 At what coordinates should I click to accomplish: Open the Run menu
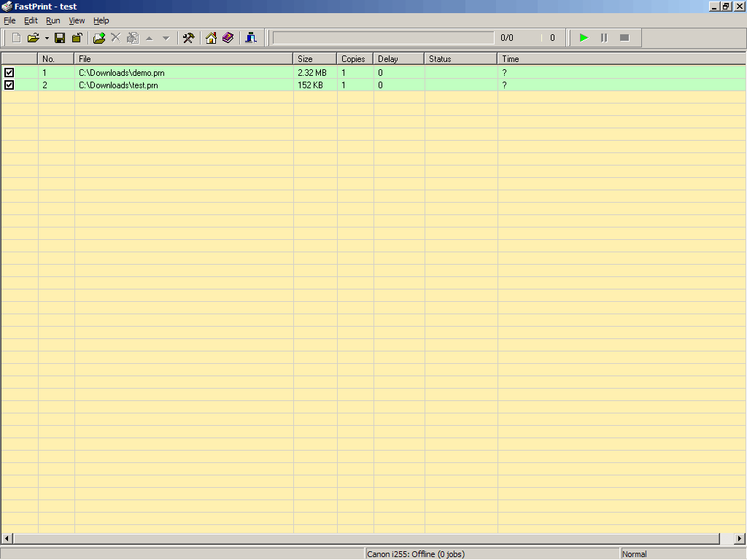[53, 20]
